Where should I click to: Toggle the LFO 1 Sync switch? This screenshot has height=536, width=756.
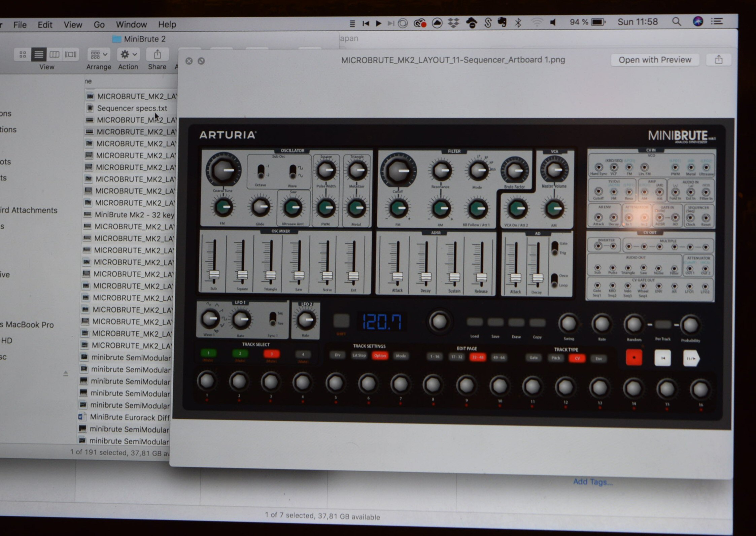pos(273,319)
